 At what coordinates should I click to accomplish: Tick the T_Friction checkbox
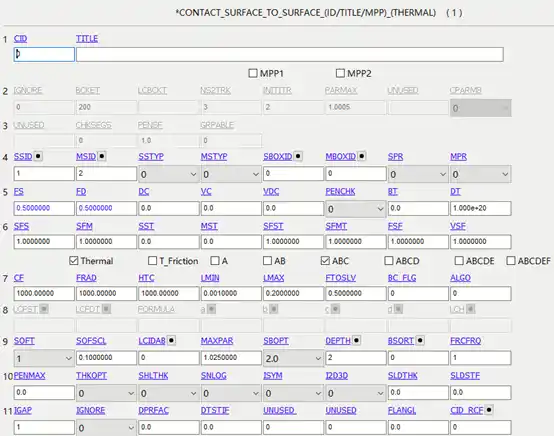[x=152, y=261]
